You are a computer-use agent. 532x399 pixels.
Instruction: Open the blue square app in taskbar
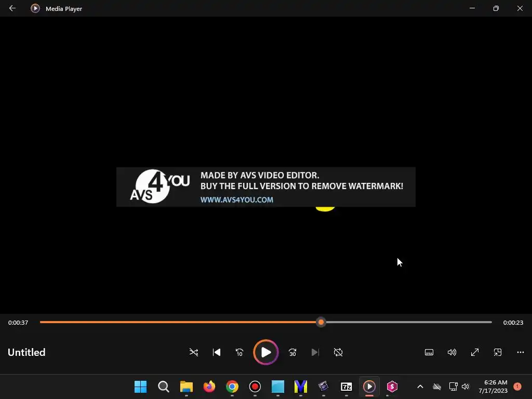(x=278, y=387)
